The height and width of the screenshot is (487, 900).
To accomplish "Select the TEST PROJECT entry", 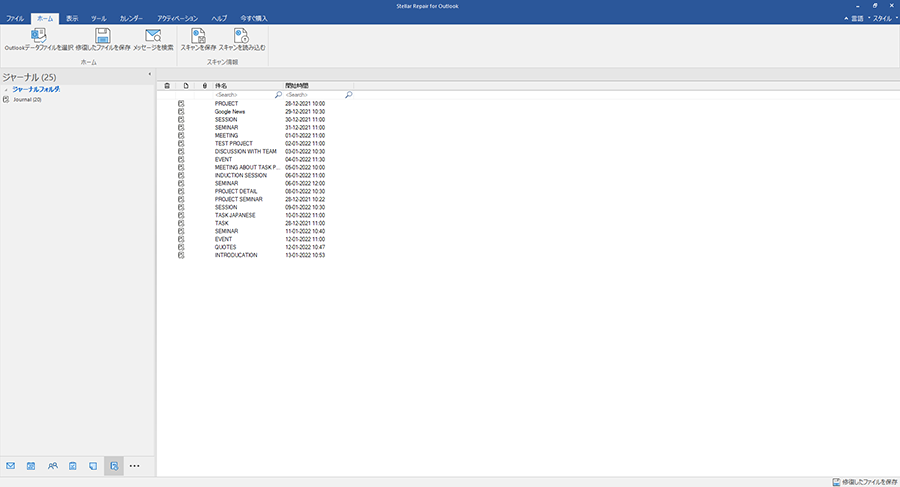I will [234, 144].
